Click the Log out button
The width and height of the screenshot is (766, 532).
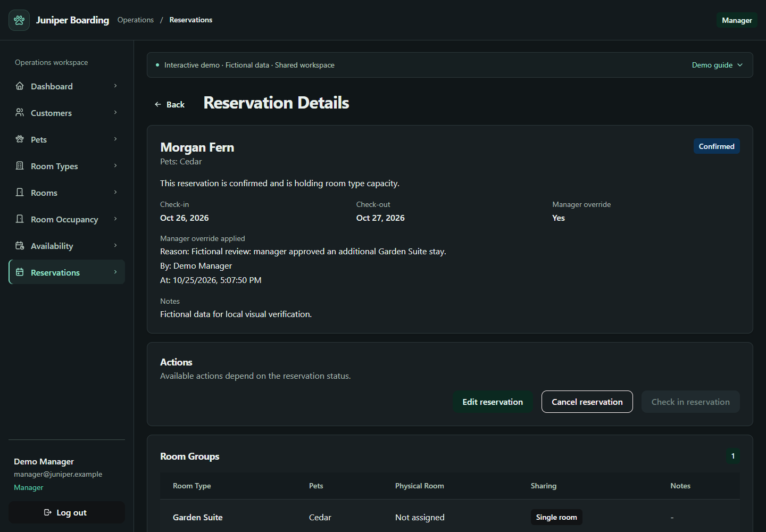pos(66,512)
